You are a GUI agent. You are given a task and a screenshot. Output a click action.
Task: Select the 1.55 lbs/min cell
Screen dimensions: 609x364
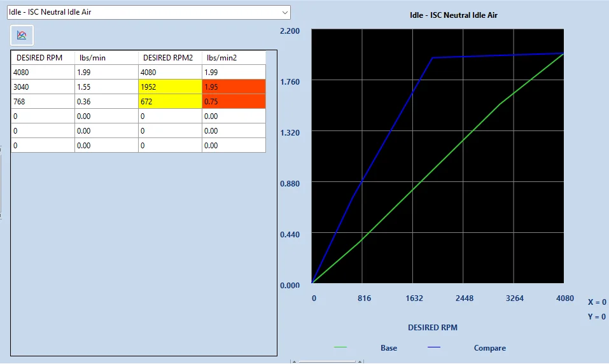click(106, 87)
